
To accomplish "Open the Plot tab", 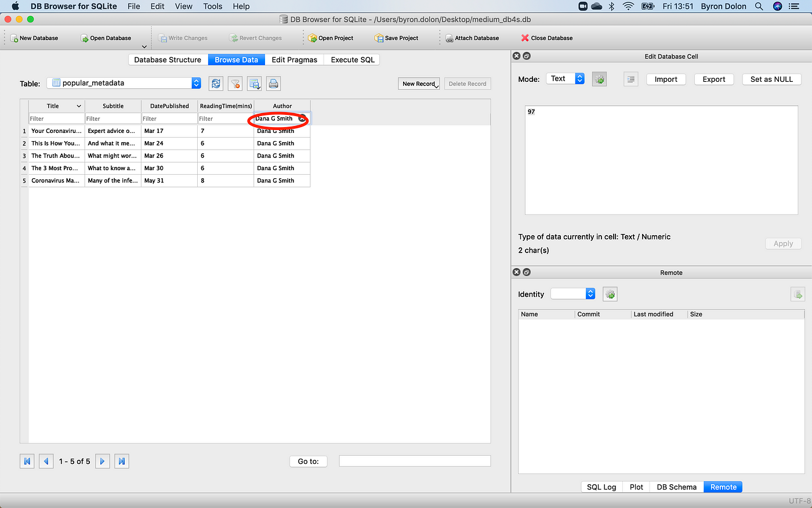I will tap(636, 487).
